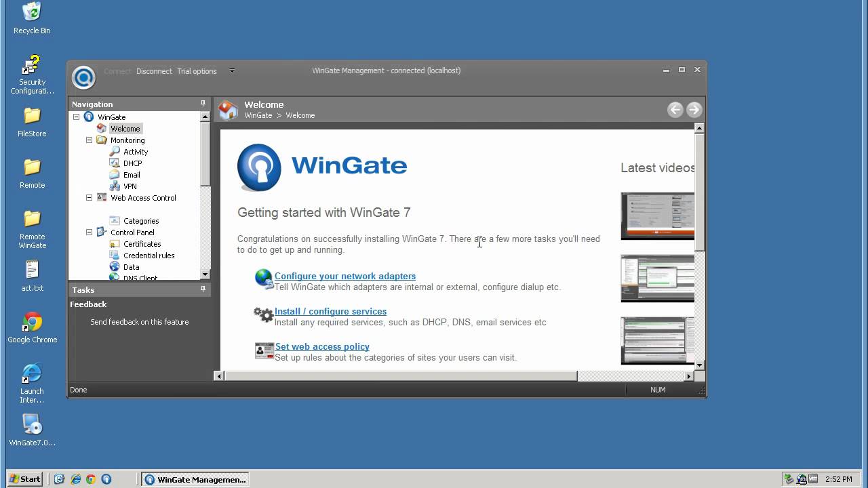Open the Set web access policy link
This screenshot has height=488, width=868.
click(x=322, y=347)
